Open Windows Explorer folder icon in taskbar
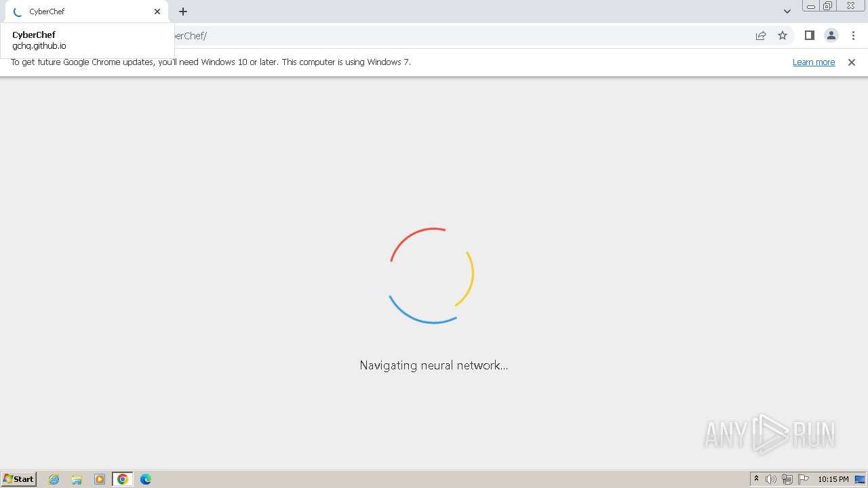The height and width of the screenshot is (488, 868). pyautogui.click(x=77, y=479)
